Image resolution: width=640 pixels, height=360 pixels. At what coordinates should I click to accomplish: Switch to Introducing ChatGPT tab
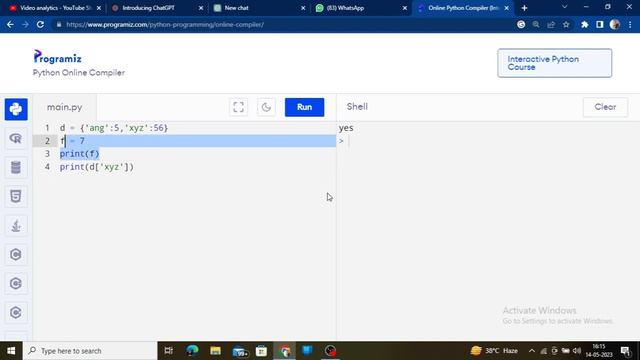click(157, 8)
